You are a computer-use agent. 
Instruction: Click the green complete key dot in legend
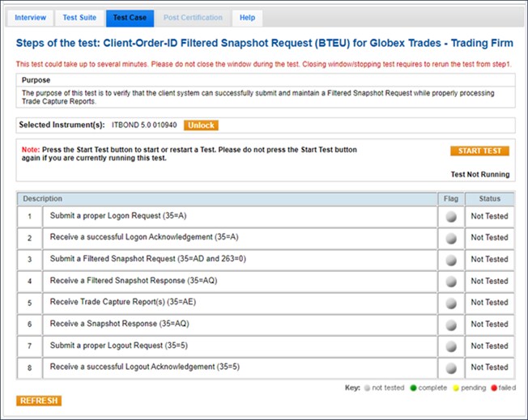click(415, 388)
